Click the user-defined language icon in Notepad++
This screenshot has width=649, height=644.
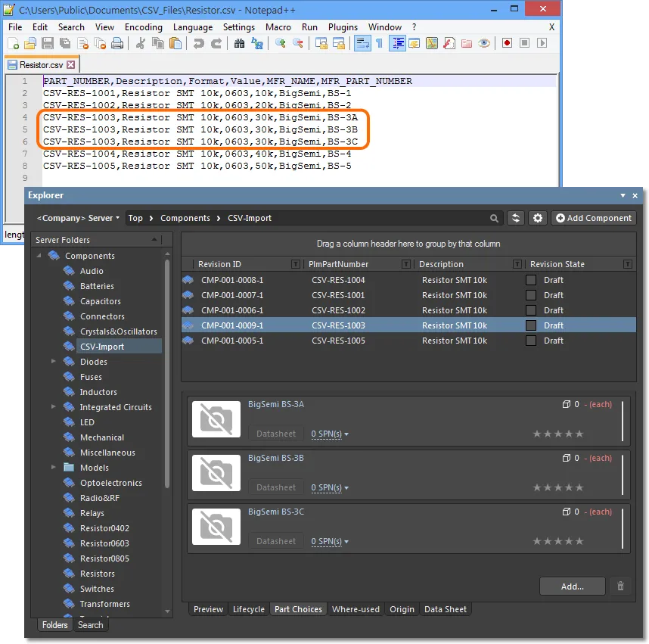click(415, 43)
